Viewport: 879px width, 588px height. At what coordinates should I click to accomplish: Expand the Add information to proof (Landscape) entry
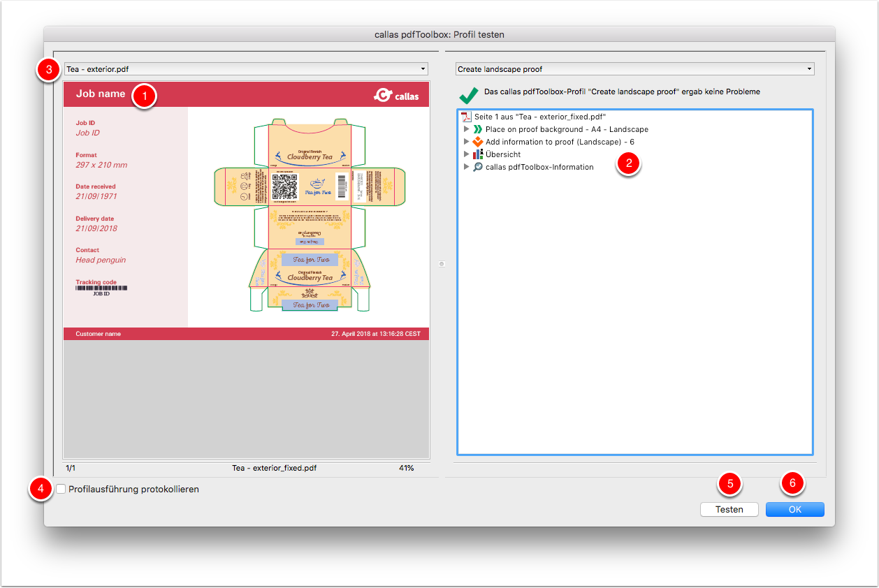tap(466, 142)
